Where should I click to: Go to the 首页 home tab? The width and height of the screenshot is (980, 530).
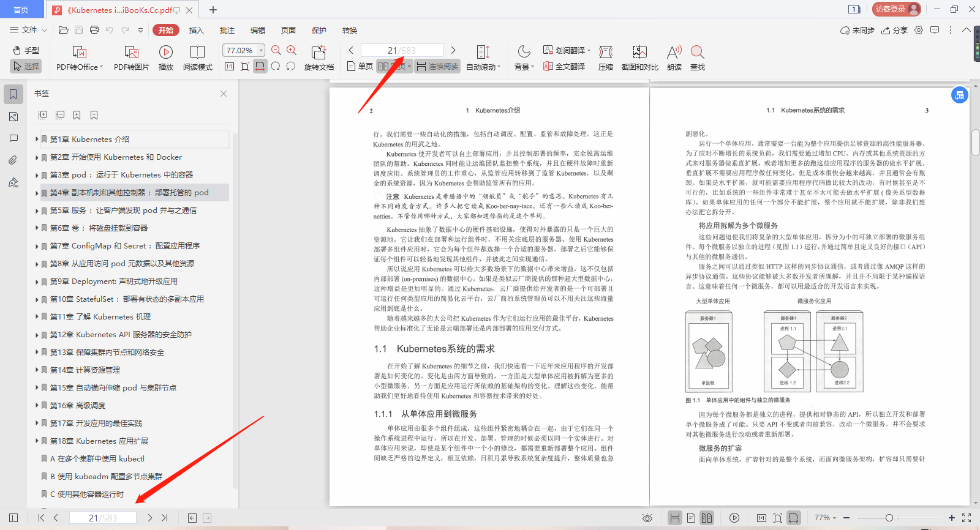tap(21, 9)
